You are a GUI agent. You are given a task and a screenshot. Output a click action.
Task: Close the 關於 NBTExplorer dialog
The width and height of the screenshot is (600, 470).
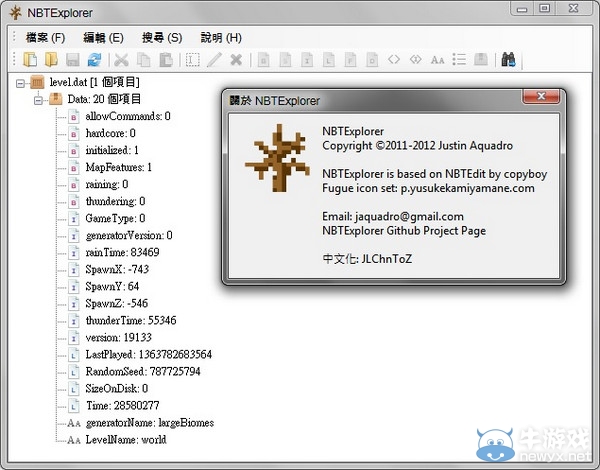point(541,96)
